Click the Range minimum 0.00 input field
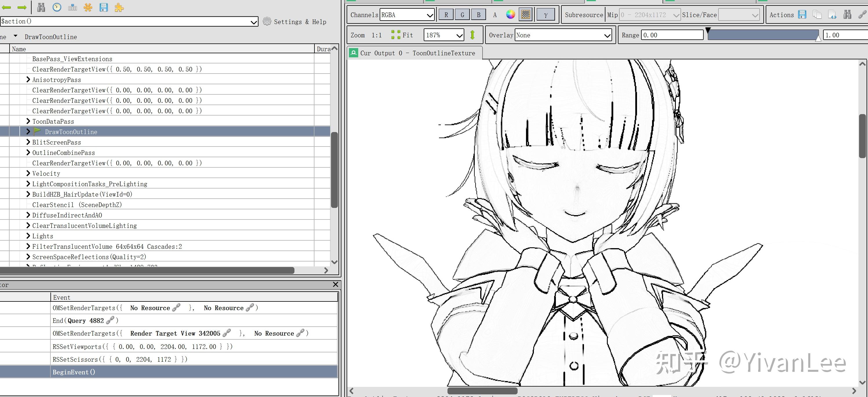The width and height of the screenshot is (868, 397). (x=672, y=35)
